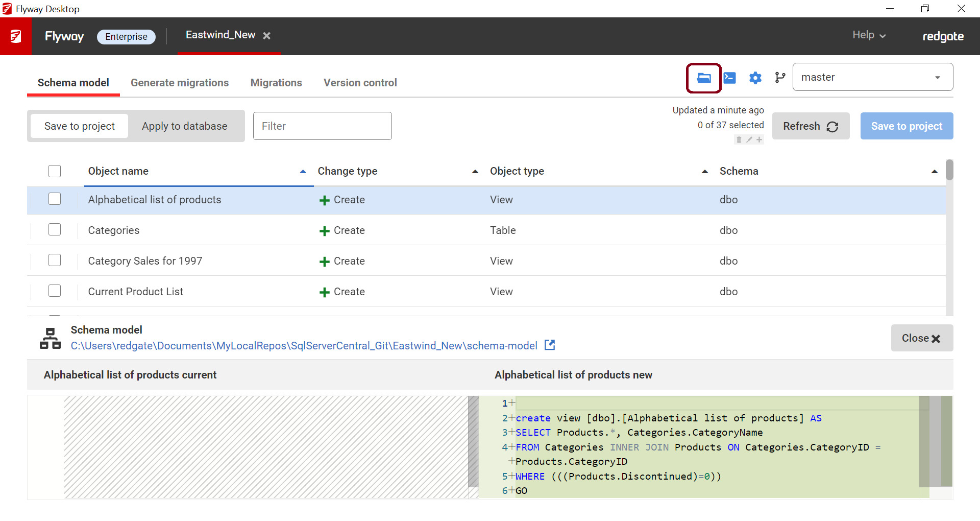
Task: Open project settings gear icon
Action: 755,78
